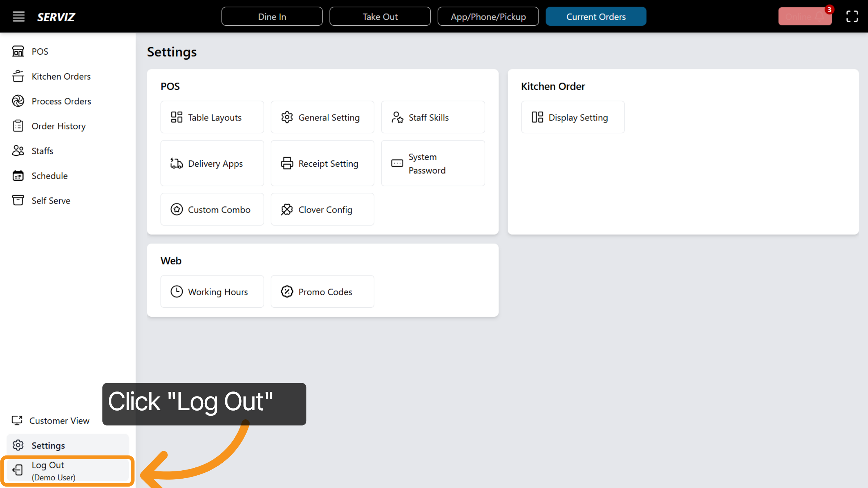The height and width of the screenshot is (488, 868).
Task: Switch to the Dine In tab
Action: click(272, 16)
